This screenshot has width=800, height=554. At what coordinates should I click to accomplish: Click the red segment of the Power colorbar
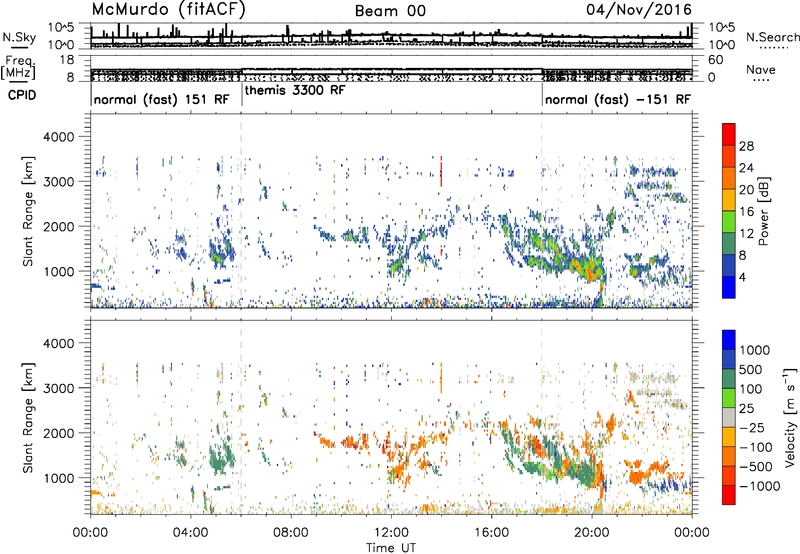(x=729, y=134)
